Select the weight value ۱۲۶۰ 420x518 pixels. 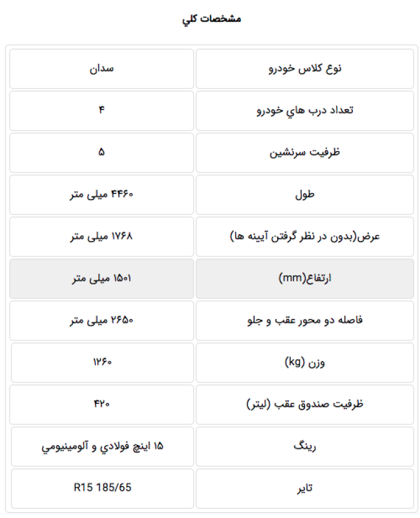(102, 362)
